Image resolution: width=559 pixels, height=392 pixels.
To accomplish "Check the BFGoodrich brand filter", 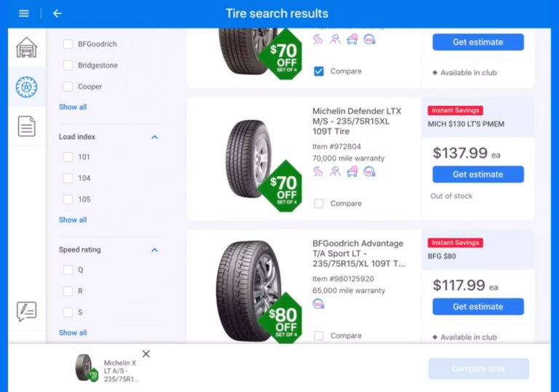I will pyautogui.click(x=68, y=44).
